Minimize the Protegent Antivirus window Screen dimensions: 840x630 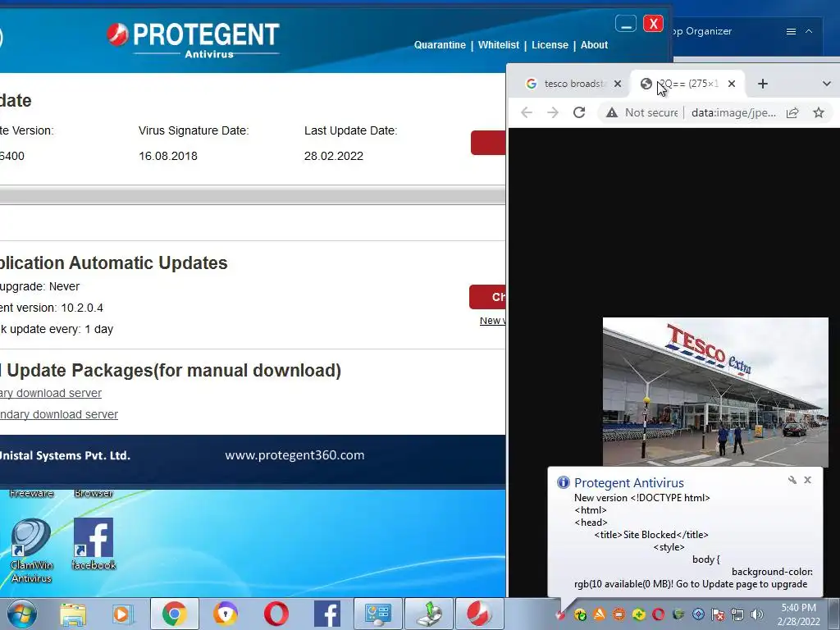coord(625,24)
